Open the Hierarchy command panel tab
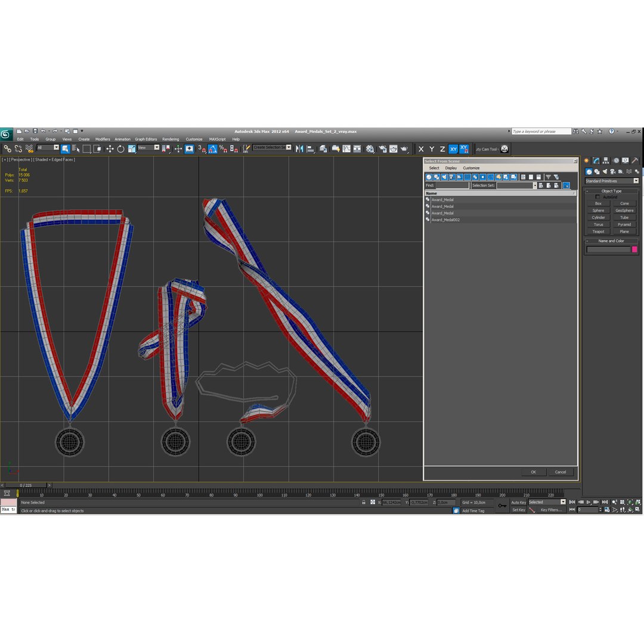This screenshot has height=644, width=644. [605, 160]
